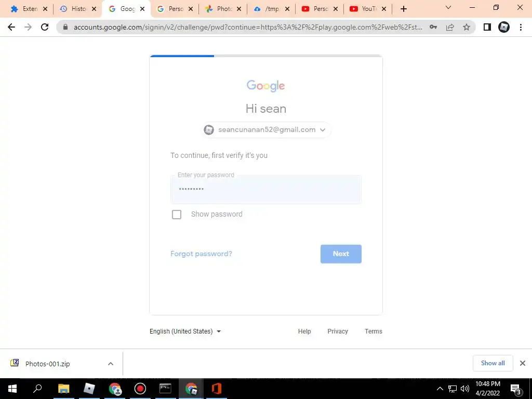Open network status tray icon
532x399 pixels.
click(453, 389)
